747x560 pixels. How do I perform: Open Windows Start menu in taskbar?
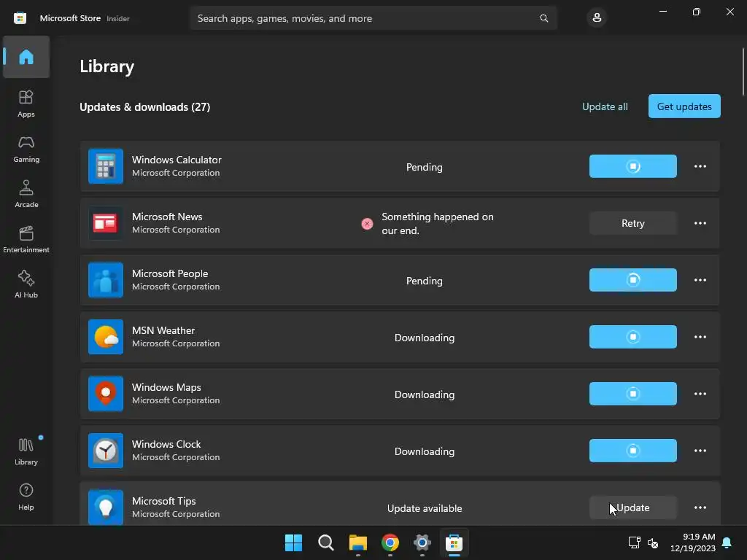(293, 542)
